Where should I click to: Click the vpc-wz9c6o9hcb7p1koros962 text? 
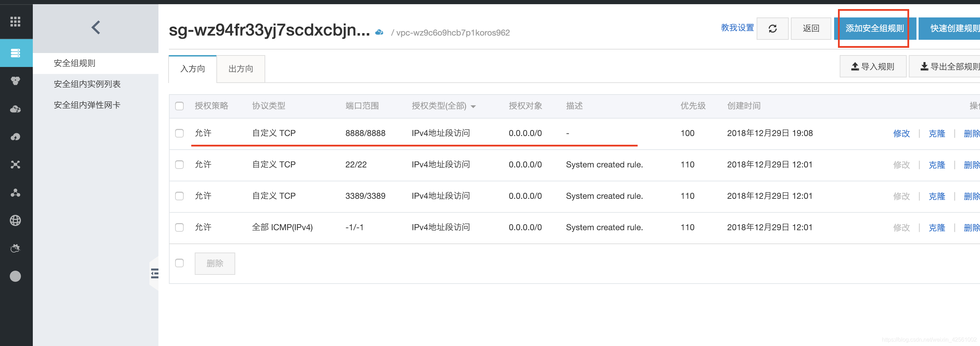tap(453, 33)
